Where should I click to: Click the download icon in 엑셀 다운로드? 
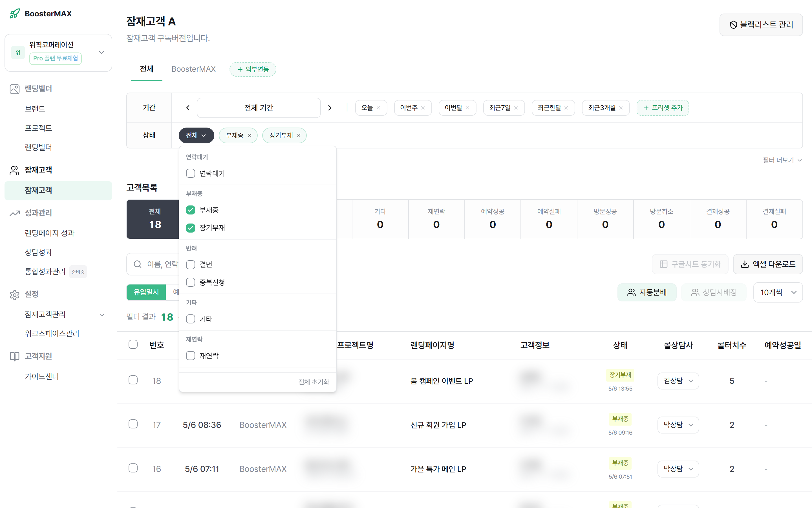[x=745, y=264]
